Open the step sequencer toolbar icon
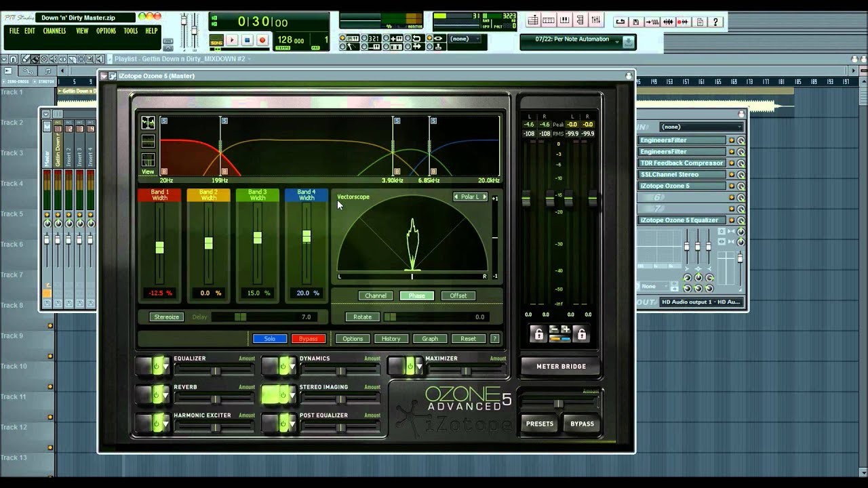The height and width of the screenshot is (488, 868). (x=549, y=21)
